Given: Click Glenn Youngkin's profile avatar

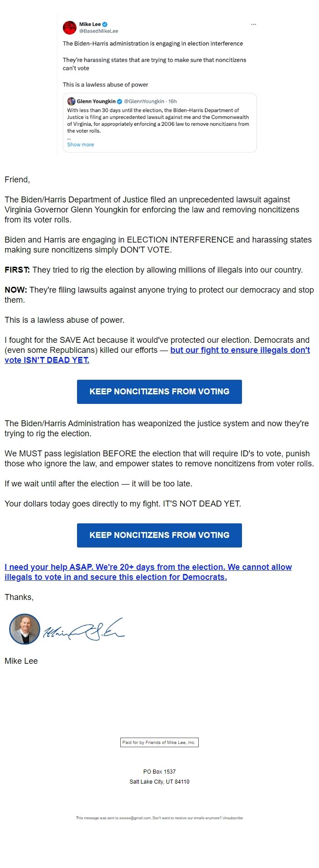Looking at the screenshot, I should click(x=71, y=101).
